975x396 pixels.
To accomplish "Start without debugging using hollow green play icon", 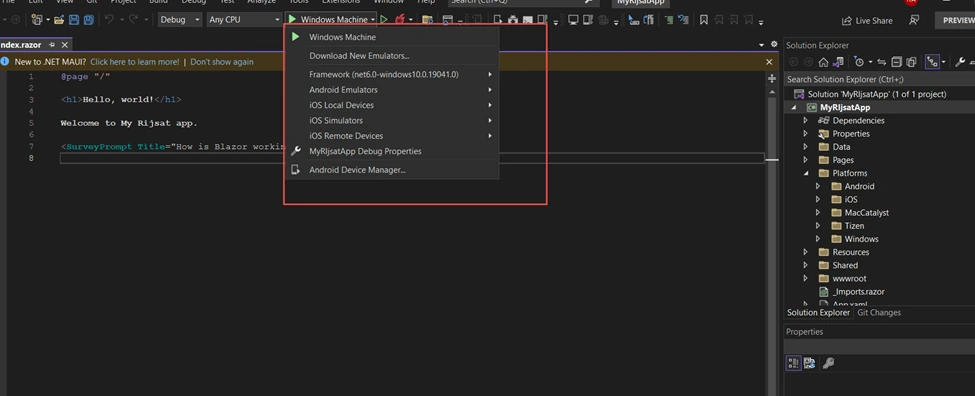I will pyautogui.click(x=384, y=20).
